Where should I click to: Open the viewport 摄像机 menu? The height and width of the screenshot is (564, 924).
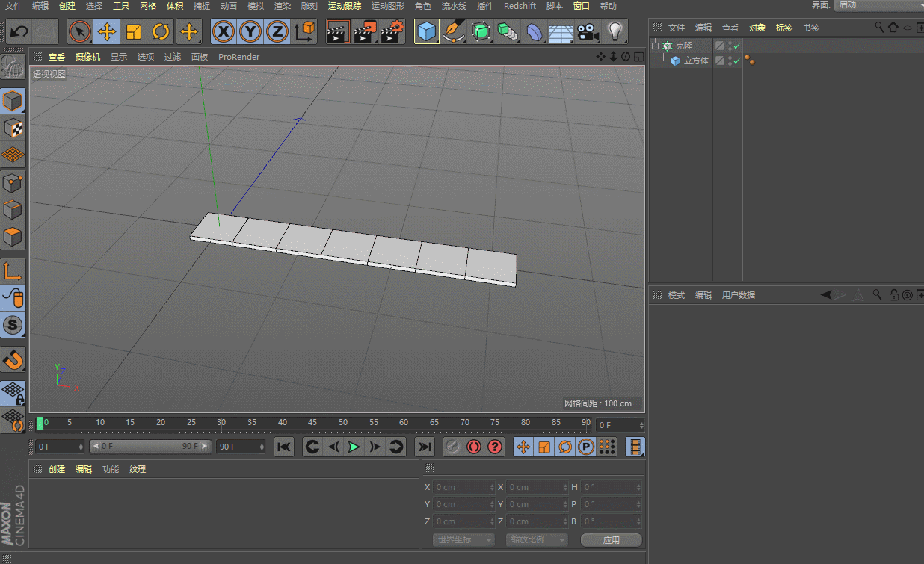(87, 57)
